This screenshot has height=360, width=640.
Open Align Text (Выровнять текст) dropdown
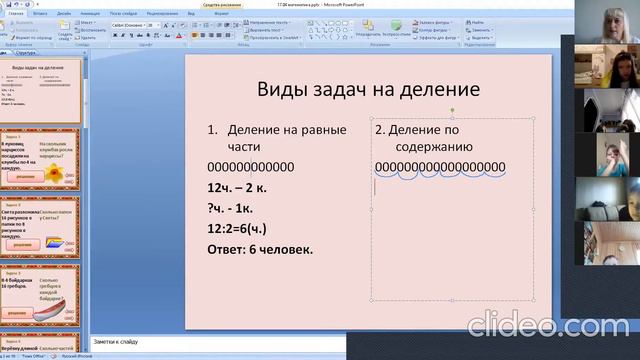[263, 30]
